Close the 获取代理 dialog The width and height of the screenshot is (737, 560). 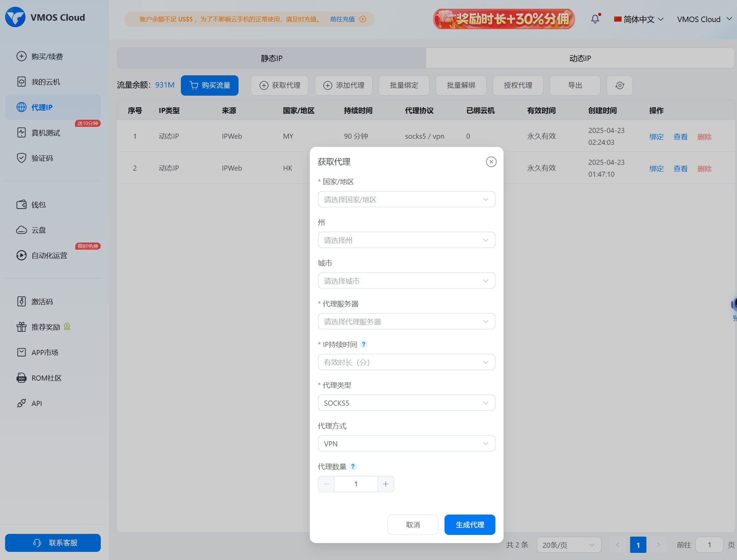(x=491, y=162)
